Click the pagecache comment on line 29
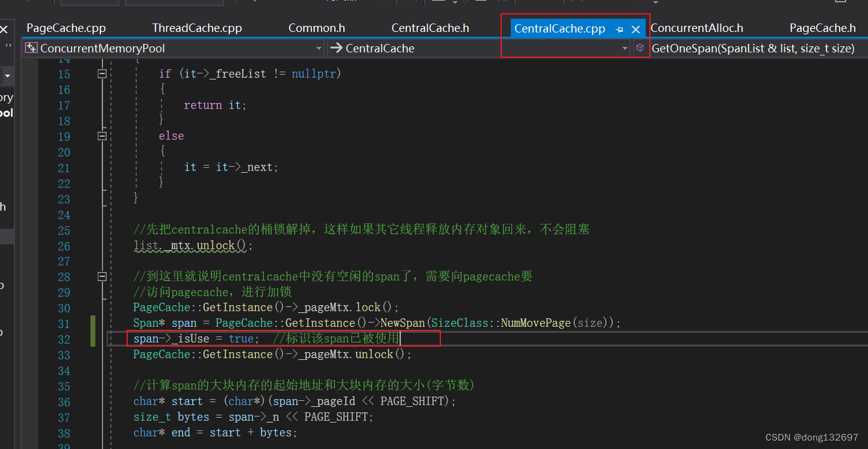The image size is (868, 449). (212, 293)
